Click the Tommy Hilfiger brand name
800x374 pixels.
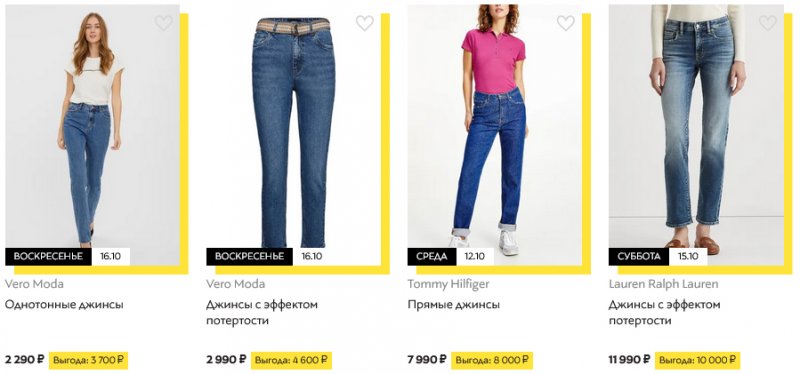click(x=448, y=284)
